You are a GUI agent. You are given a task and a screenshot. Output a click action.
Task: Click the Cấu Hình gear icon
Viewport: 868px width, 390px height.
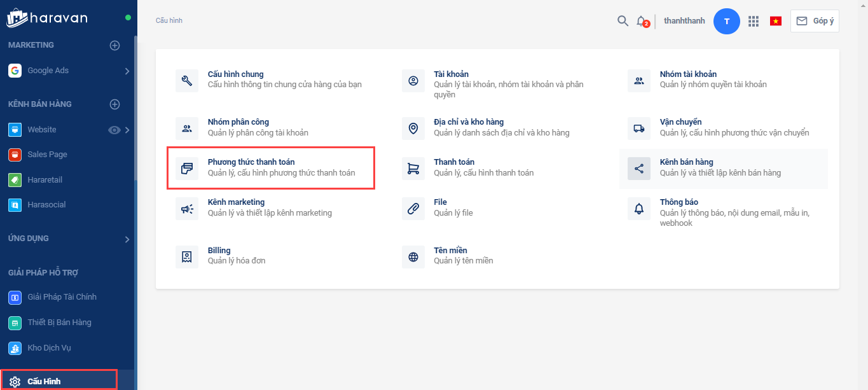(x=15, y=382)
